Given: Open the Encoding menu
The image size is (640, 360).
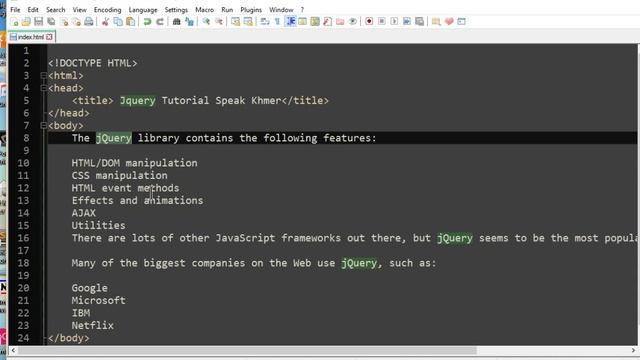Looking at the screenshot, I should 107,9.
